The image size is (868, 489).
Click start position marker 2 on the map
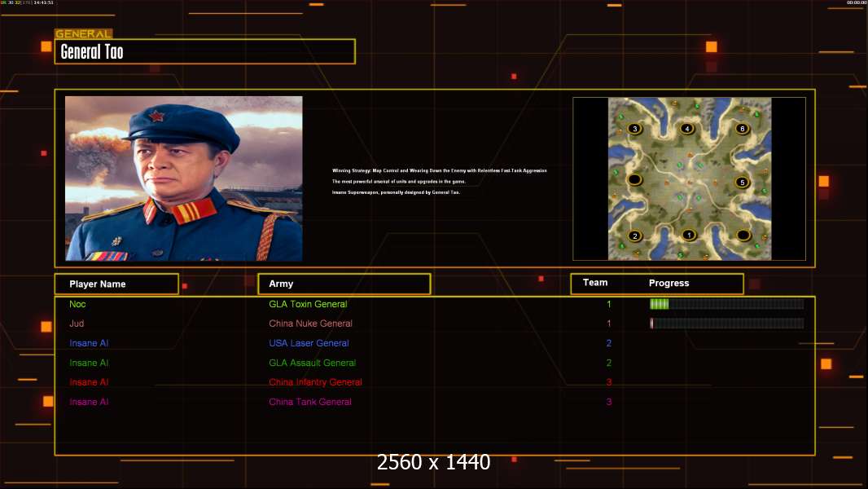point(635,236)
